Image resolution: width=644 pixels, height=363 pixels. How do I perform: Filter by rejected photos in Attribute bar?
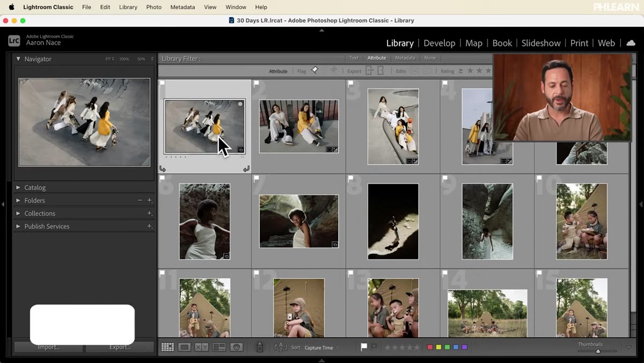click(x=334, y=70)
